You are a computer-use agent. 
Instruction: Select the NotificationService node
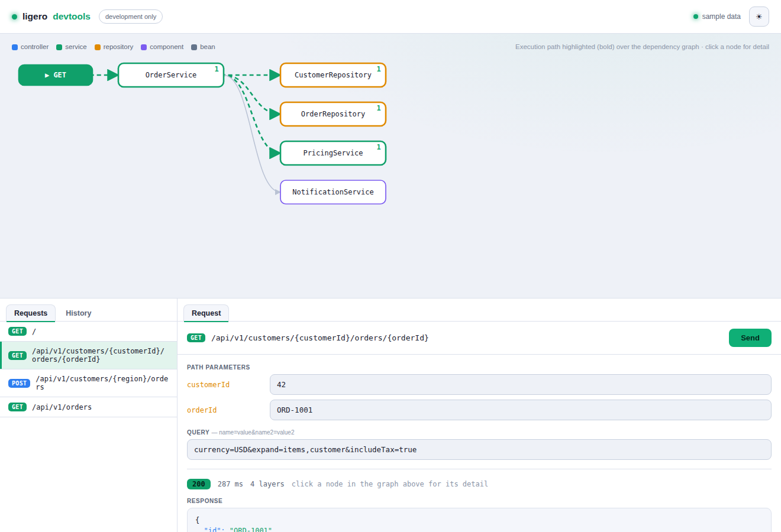pos(333,192)
